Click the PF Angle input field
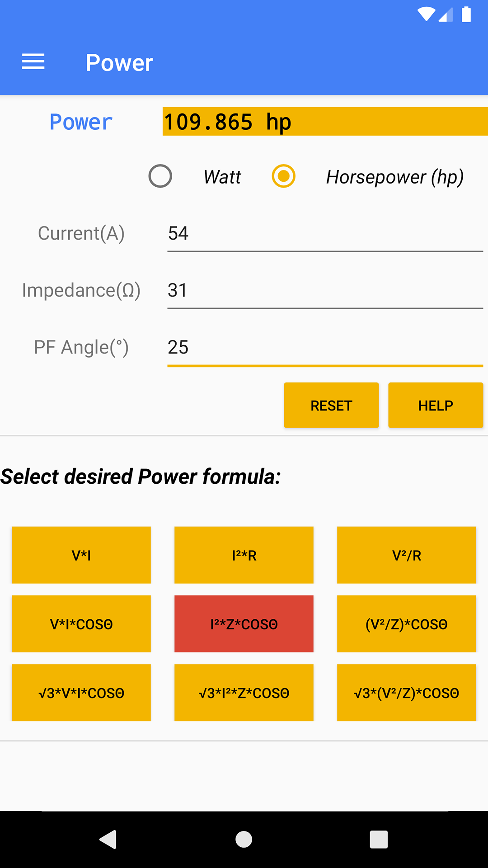This screenshot has height=868, width=488. pos(324,348)
